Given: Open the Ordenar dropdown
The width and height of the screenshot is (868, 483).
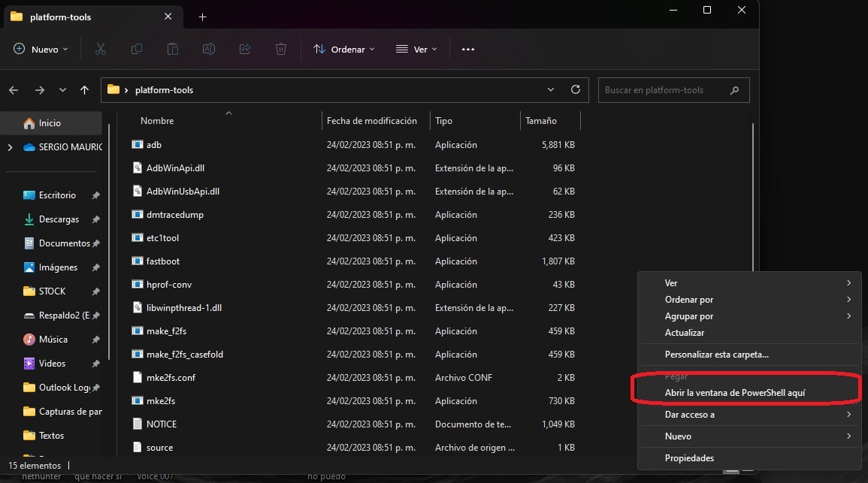Looking at the screenshot, I should (x=343, y=49).
